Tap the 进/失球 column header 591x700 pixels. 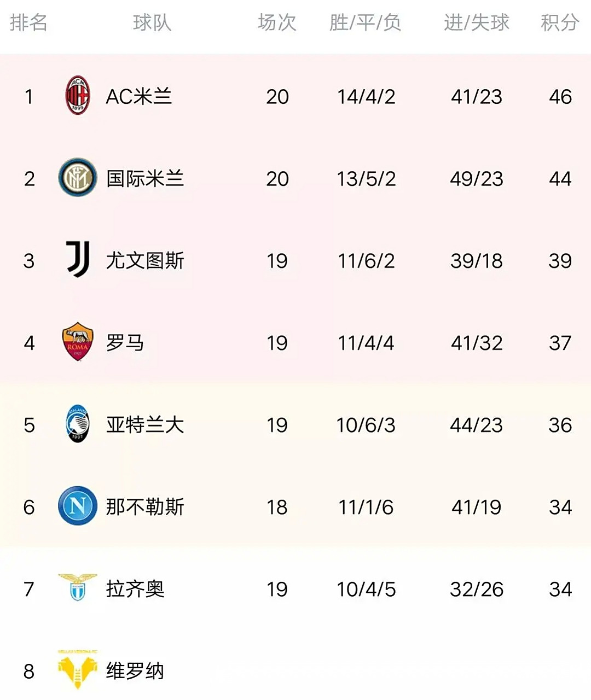(476, 23)
